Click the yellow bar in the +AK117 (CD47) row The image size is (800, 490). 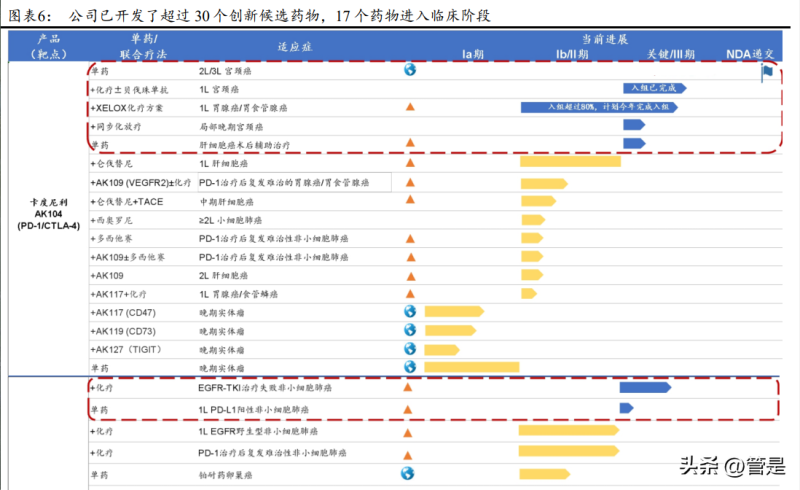[x=454, y=311]
